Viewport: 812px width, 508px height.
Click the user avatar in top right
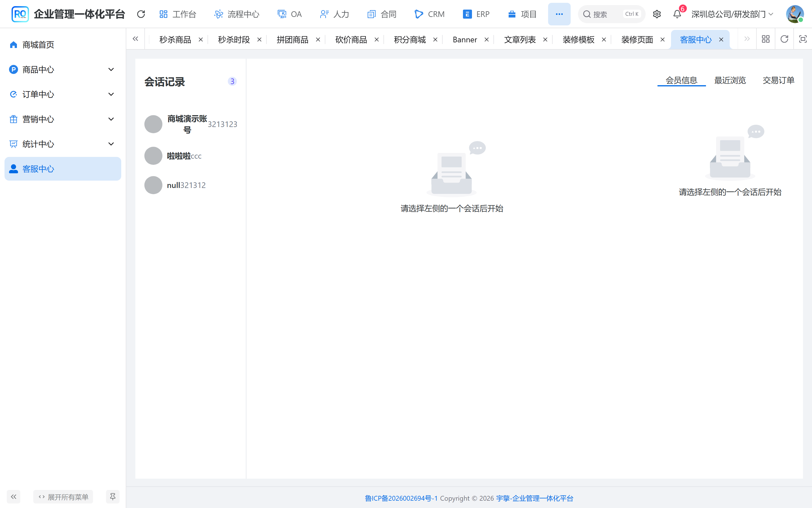(795, 14)
